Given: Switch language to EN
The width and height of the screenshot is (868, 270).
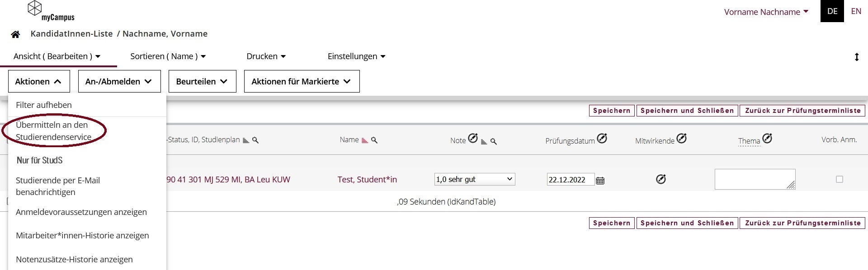Looking at the screenshot, I should tap(856, 11).
